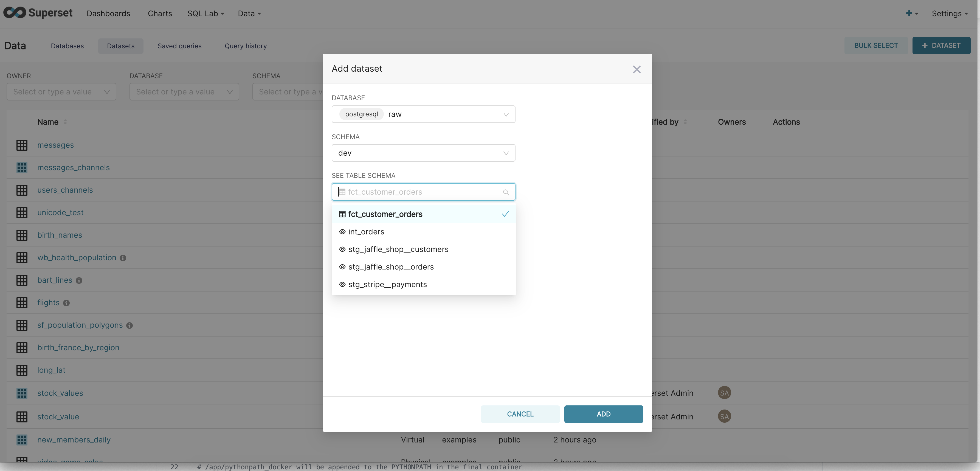Image resolution: width=980 pixels, height=471 pixels.
Task: Click the plus icon near Settings
Action: [x=909, y=13]
